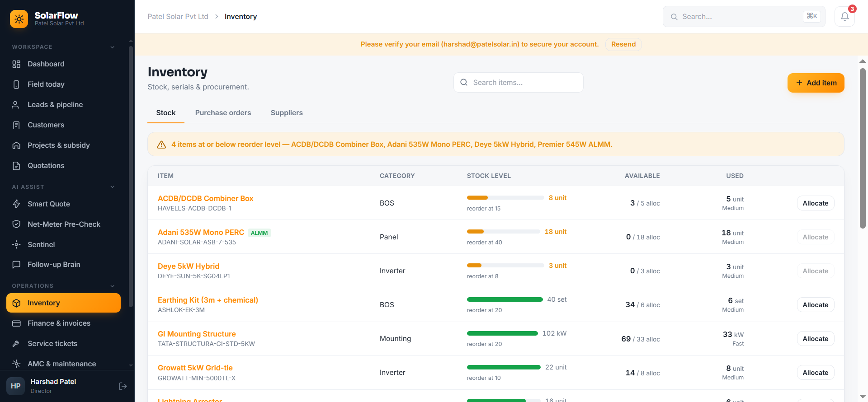Switch to the Stock tab
868x402 pixels.
(166, 113)
